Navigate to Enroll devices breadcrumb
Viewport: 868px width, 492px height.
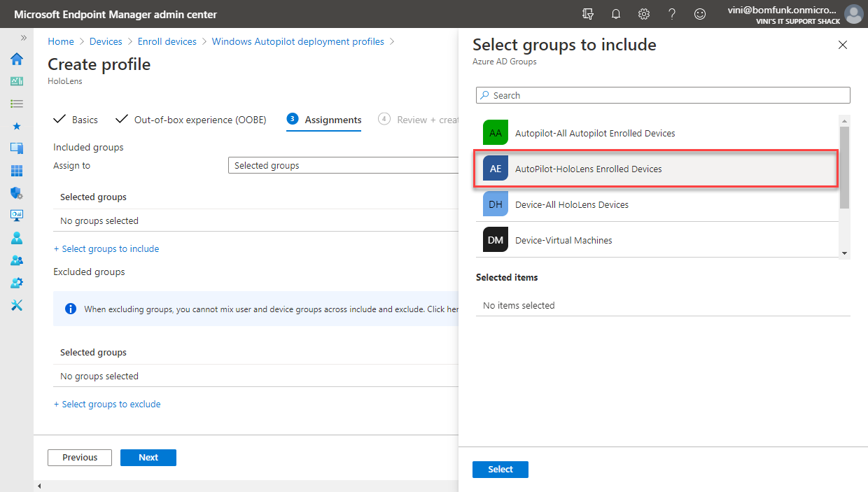(167, 41)
